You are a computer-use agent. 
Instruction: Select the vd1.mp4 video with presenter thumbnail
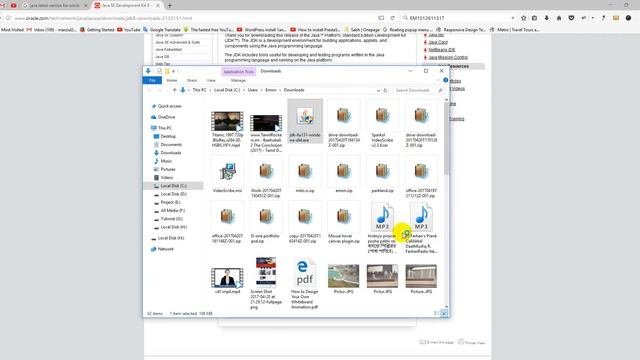point(227,281)
